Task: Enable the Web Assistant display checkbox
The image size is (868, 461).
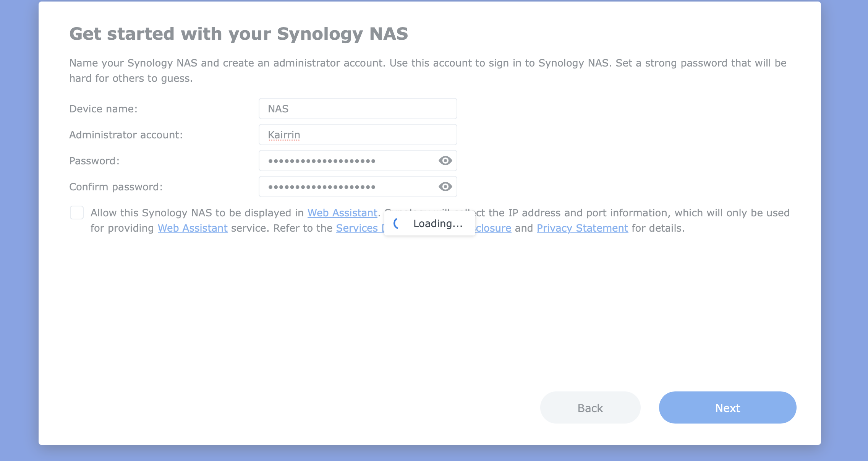Action: coord(77,213)
